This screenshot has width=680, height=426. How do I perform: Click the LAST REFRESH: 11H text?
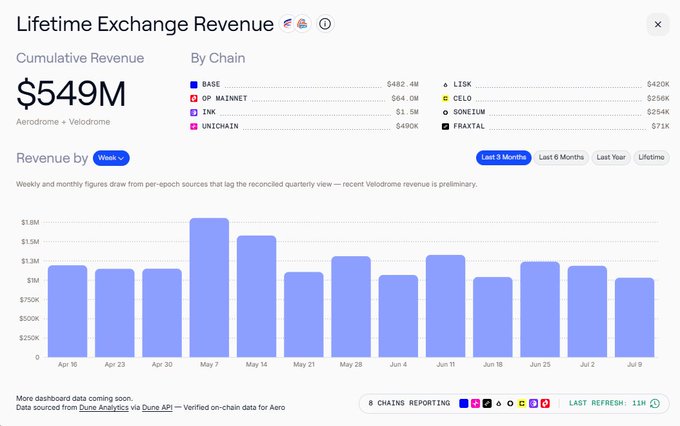pyautogui.click(x=607, y=403)
